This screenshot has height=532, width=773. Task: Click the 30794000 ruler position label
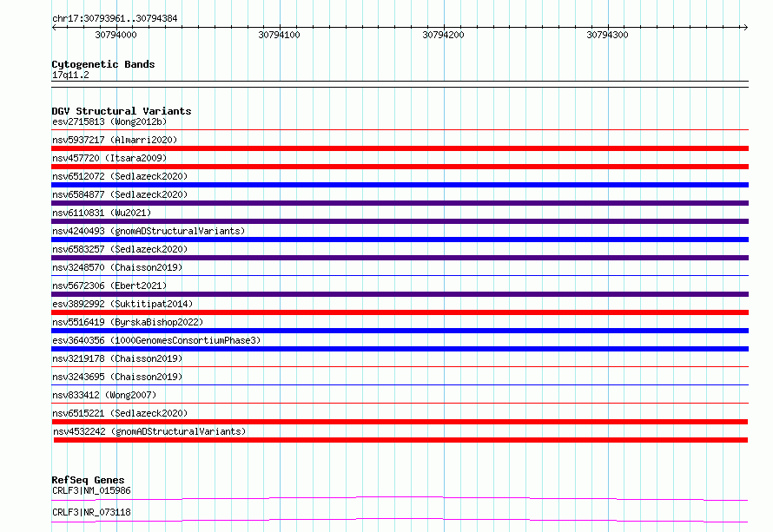pos(116,35)
